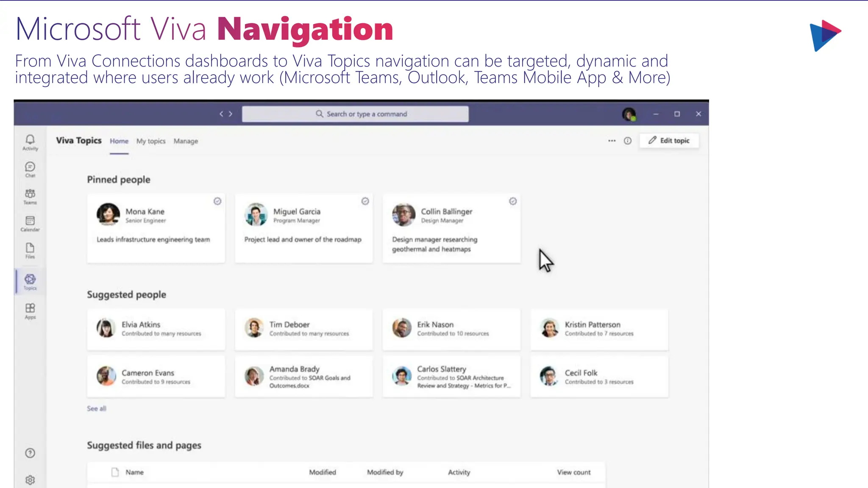
Task: Open the Teams icon in sidebar
Action: tap(30, 197)
